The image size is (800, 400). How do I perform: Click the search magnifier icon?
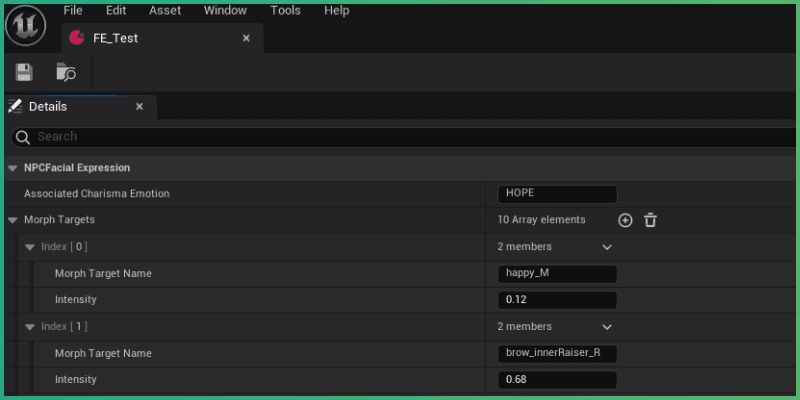click(23, 137)
